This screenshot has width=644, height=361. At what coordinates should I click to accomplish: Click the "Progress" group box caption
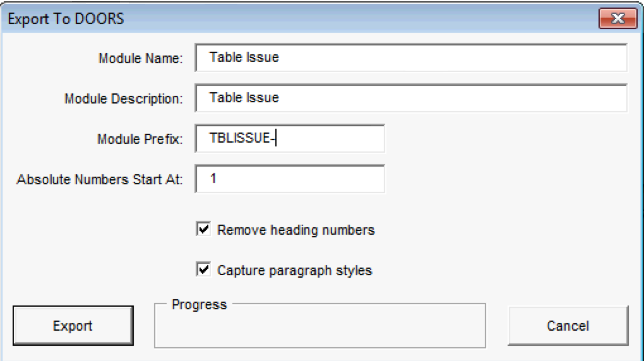[199, 305]
